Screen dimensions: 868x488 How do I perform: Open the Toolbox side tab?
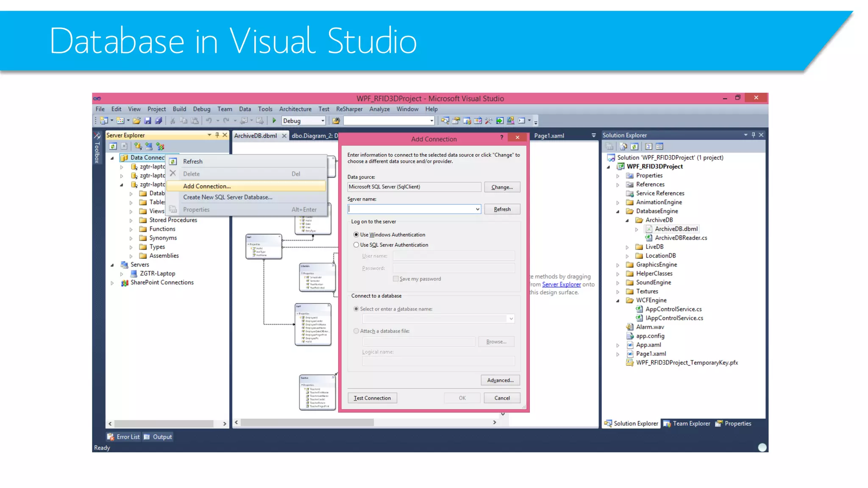[97, 148]
